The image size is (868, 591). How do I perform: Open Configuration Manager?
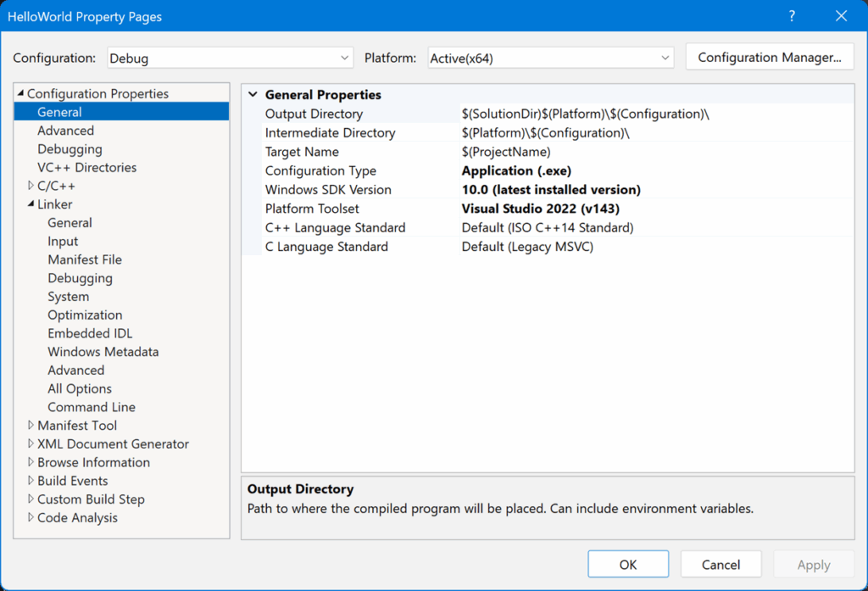point(769,58)
